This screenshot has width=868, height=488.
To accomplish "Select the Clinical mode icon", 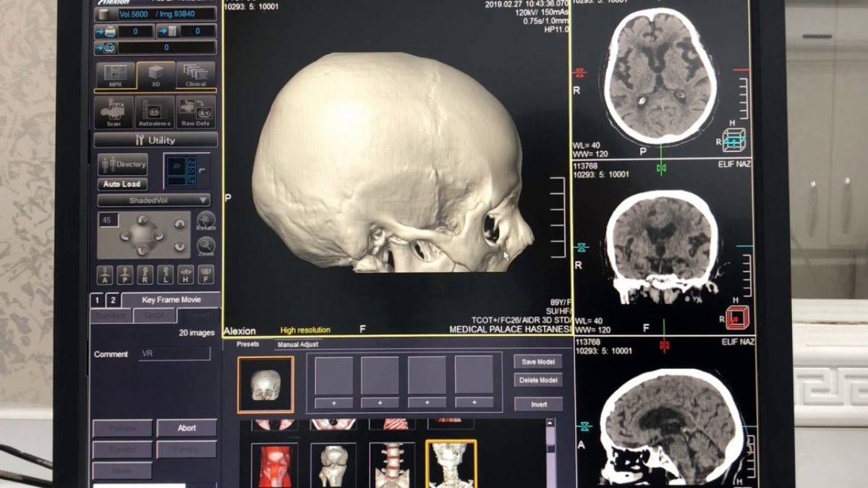I will [x=195, y=75].
